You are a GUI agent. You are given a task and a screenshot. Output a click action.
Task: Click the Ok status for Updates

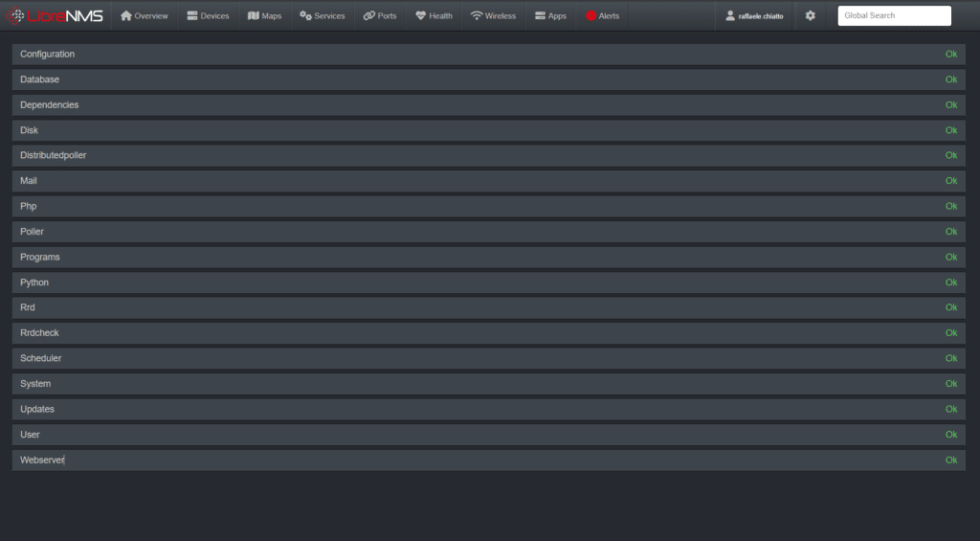pos(950,409)
